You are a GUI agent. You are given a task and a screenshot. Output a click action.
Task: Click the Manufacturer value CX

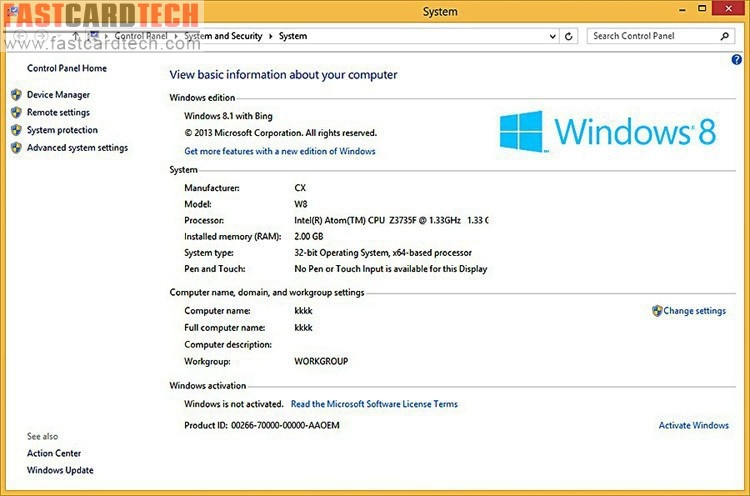click(300, 188)
